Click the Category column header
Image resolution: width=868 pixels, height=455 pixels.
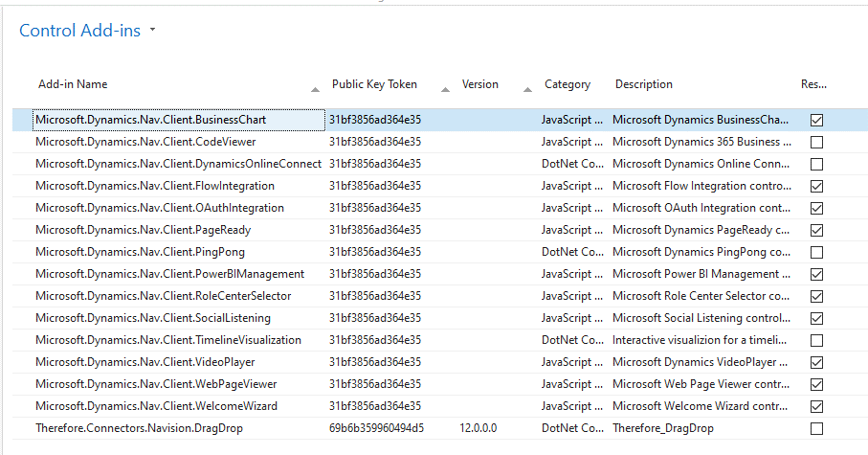tap(568, 84)
